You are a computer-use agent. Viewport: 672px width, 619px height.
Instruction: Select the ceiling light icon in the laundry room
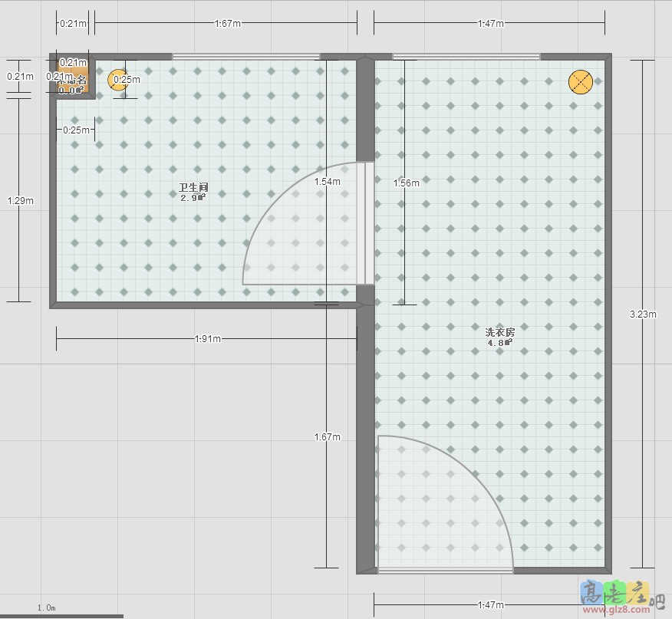[581, 81]
